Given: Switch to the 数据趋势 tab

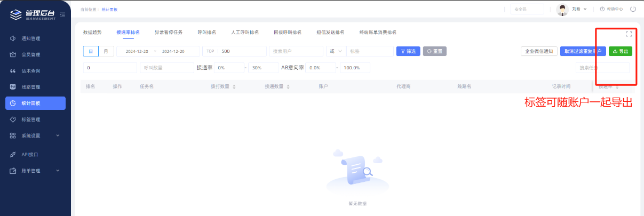Looking at the screenshot, I should tap(92, 33).
